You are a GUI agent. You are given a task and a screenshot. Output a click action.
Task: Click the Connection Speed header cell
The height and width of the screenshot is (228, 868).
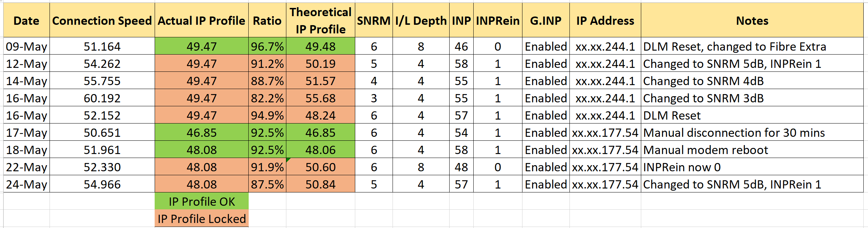102,21
